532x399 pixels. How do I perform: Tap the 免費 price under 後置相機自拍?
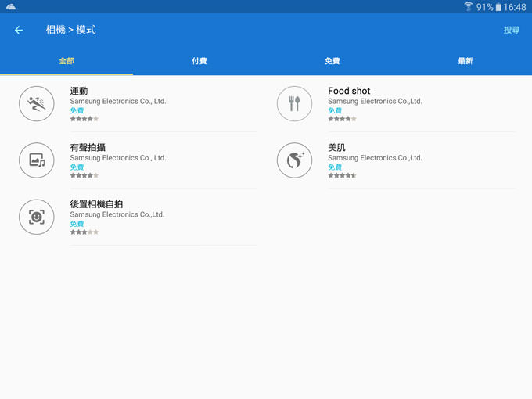point(77,224)
